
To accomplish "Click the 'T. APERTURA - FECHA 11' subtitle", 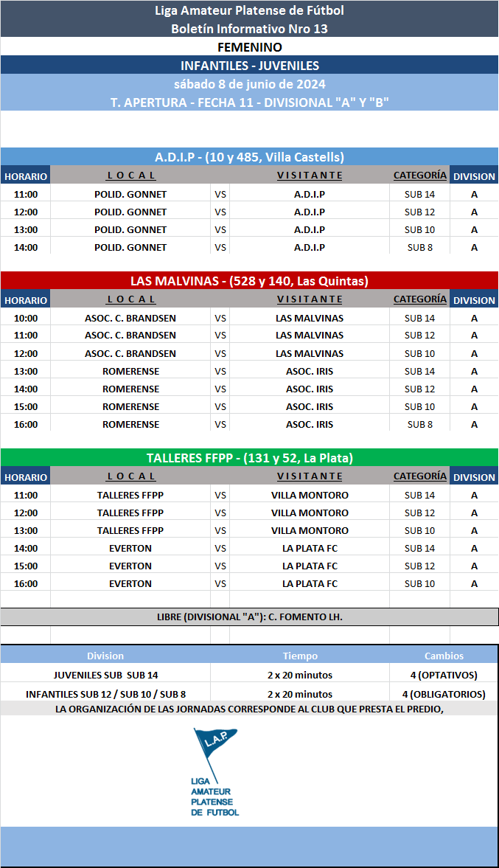I will (x=249, y=103).
